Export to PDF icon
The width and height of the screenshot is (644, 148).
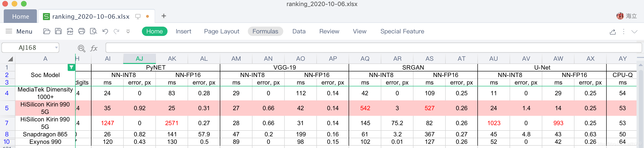(x=70, y=31)
